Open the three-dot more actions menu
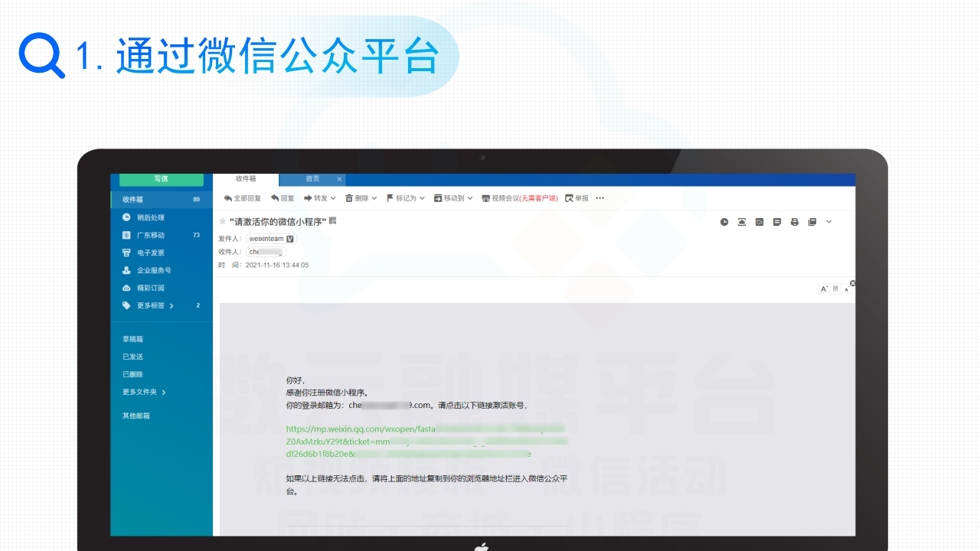The width and height of the screenshot is (980, 551). click(600, 198)
